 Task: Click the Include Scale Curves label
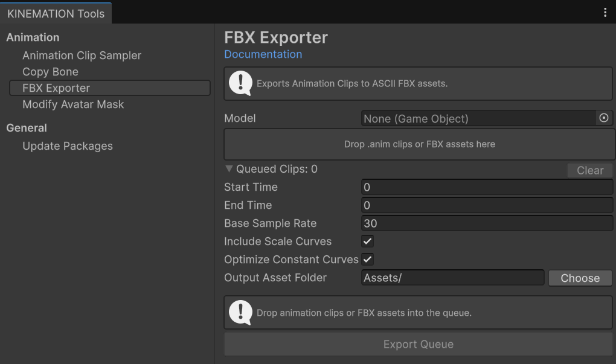[x=278, y=241]
